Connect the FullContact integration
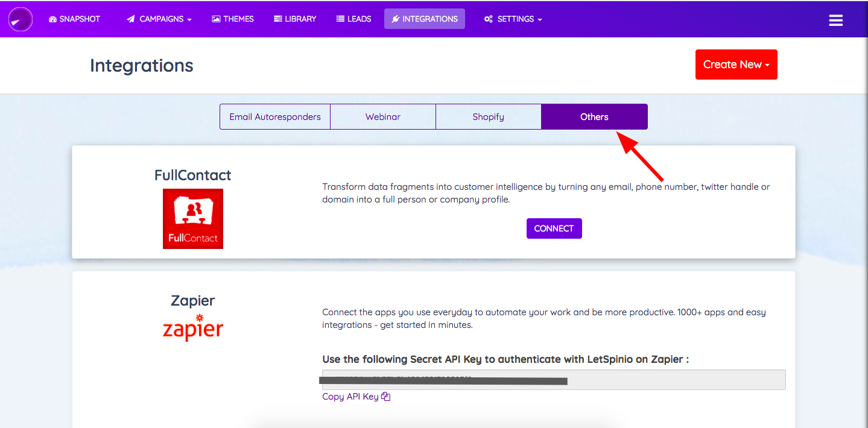Image resolution: width=868 pixels, height=428 pixels. click(x=554, y=228)
